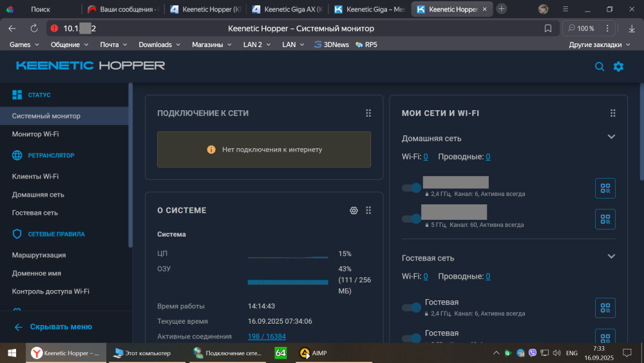Open the 'Общение' bookmarks folder
This screenshot has height=363, width=644.
tap(70, 44)
